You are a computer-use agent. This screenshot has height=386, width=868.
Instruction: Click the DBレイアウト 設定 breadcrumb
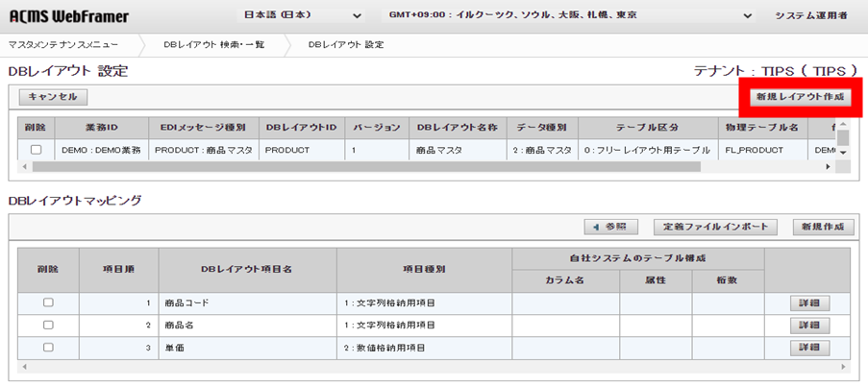pos(346,45)
